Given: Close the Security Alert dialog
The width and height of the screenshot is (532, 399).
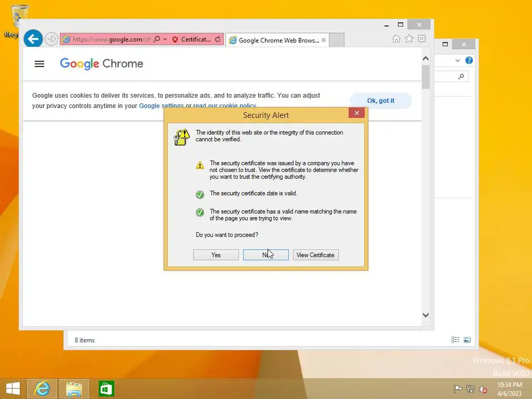Looking at the screenshot, I should (356, 113).
